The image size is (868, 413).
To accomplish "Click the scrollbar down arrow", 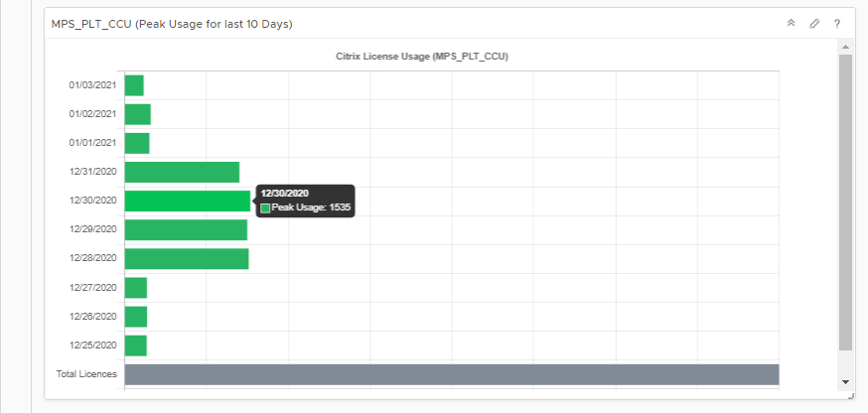I will [x=845, y=381].
